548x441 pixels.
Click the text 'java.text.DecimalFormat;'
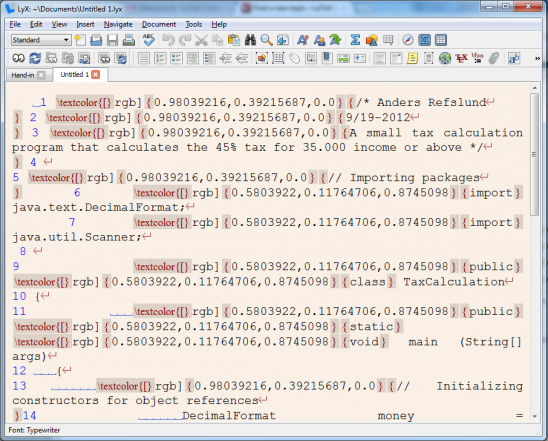click(98, 207)
